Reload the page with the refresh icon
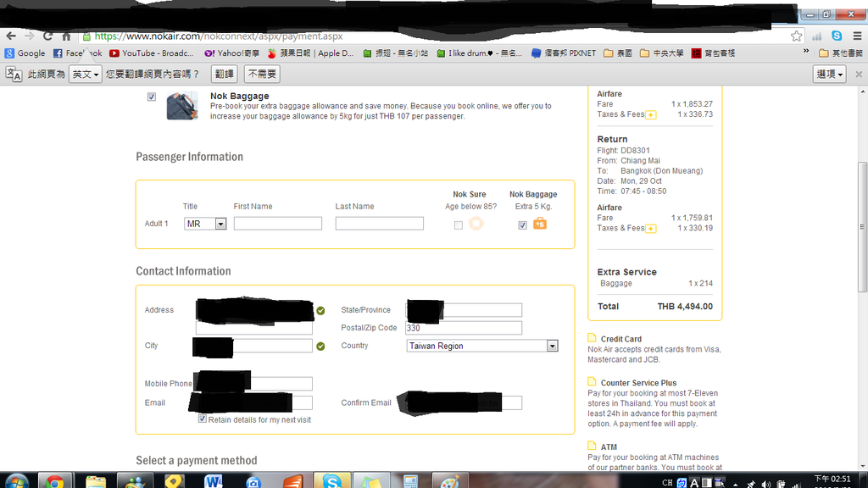Image resolution: width=868 pixels, height=488 pixels. tap(48, 36)
